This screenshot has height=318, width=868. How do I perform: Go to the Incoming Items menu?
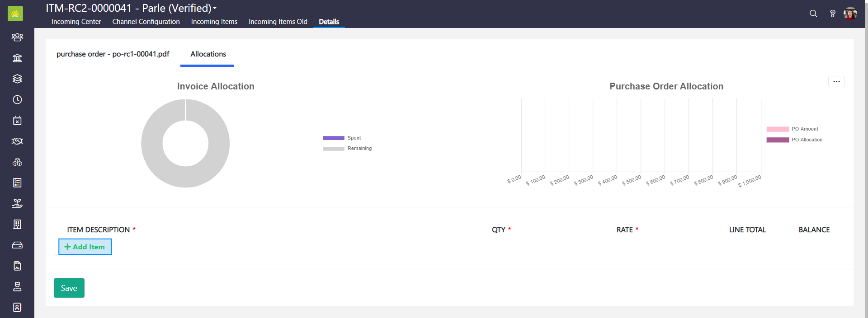point(214,22)
